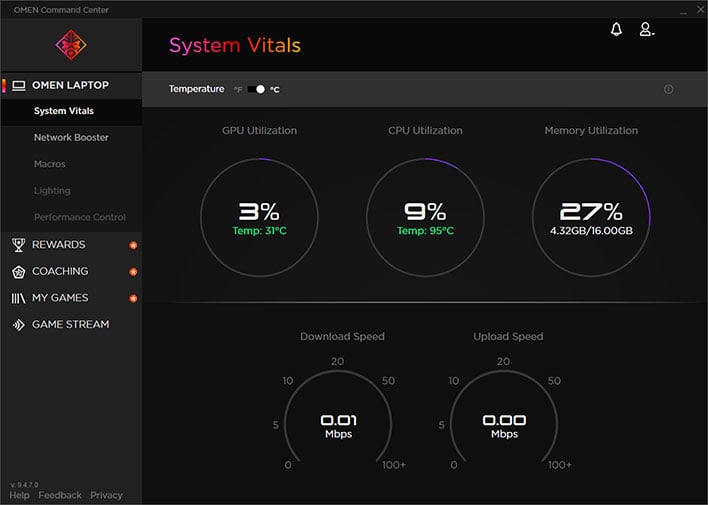The height and width of the screenshot is (505, 708).
Task: Select System Vitals in sidebar
Action: 71,111
